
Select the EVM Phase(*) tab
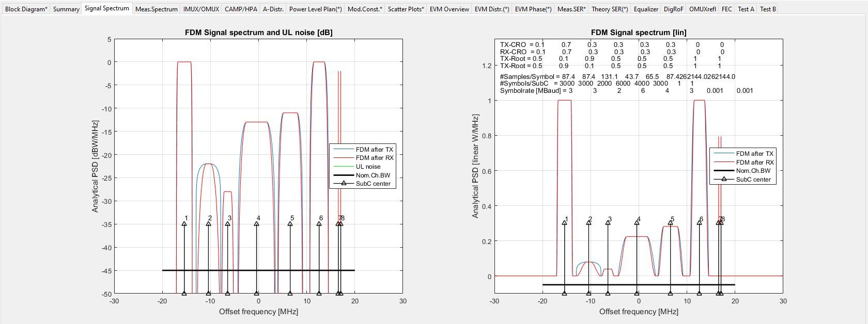[533, 9]
